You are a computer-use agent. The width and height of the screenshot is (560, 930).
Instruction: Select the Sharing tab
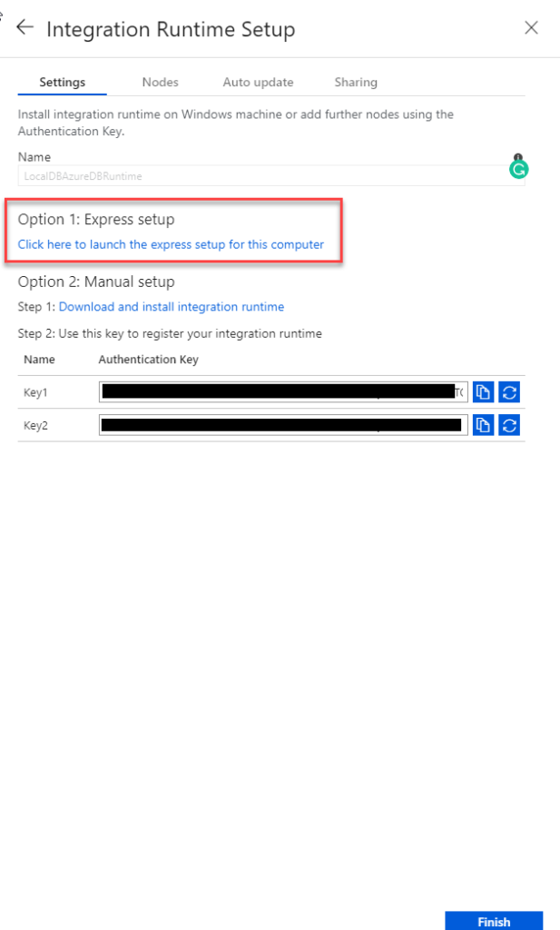pyautogui.click(x=355, y=82)
